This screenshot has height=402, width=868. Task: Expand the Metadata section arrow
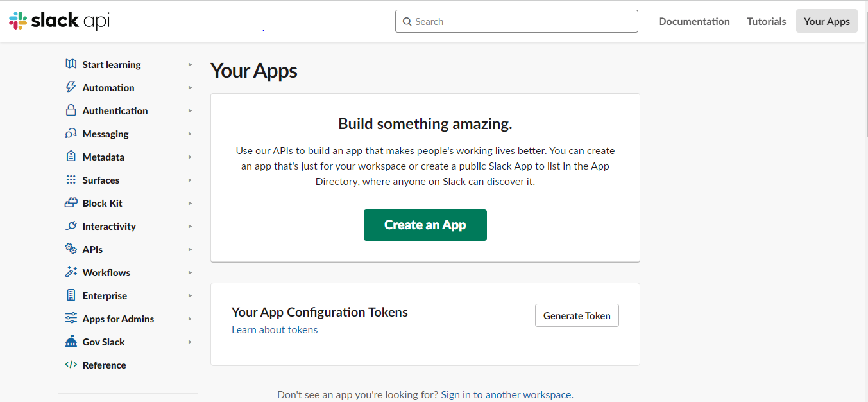191,157
